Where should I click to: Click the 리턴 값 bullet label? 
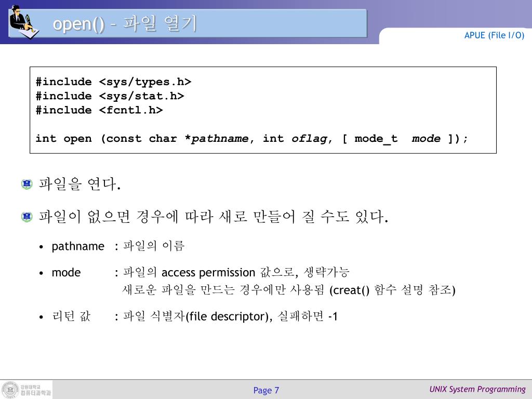pyautogui.click(x=71, y=316)
